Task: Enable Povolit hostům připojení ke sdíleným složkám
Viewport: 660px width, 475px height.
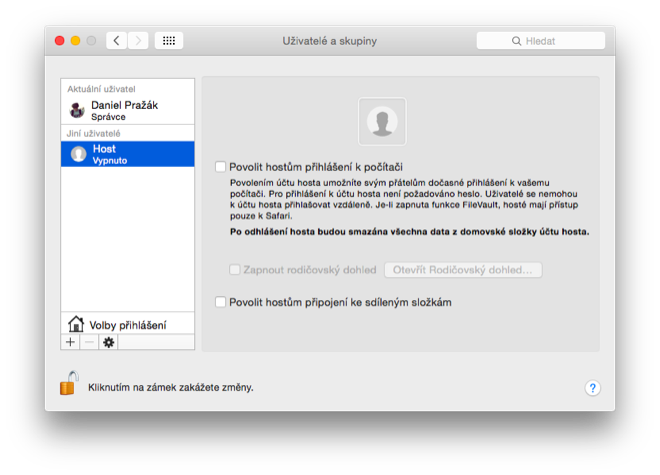Action: point(221,302)
